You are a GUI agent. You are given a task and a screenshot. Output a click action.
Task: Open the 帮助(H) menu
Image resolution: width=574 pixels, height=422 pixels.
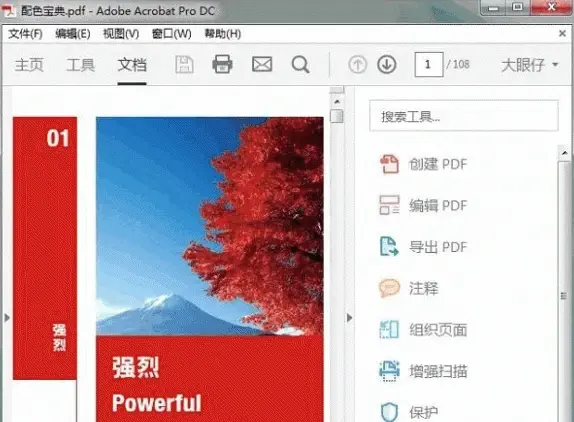pyautogui.click(x=223, y=34)
